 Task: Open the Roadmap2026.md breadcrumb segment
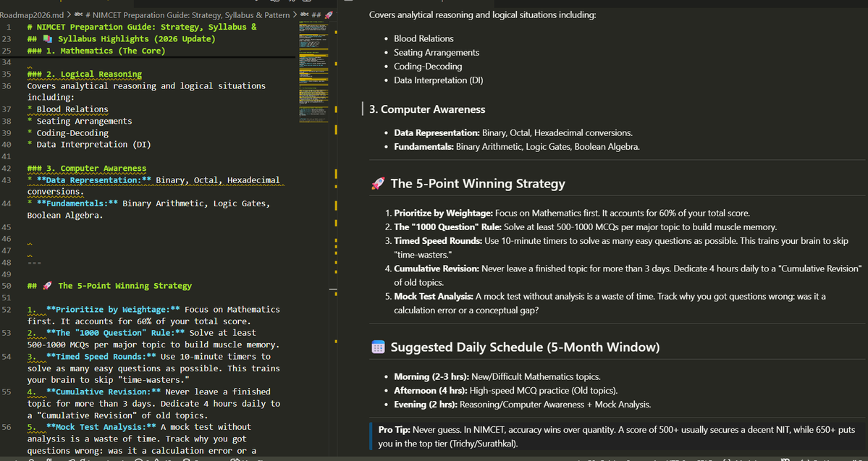(x=32, y=15)
